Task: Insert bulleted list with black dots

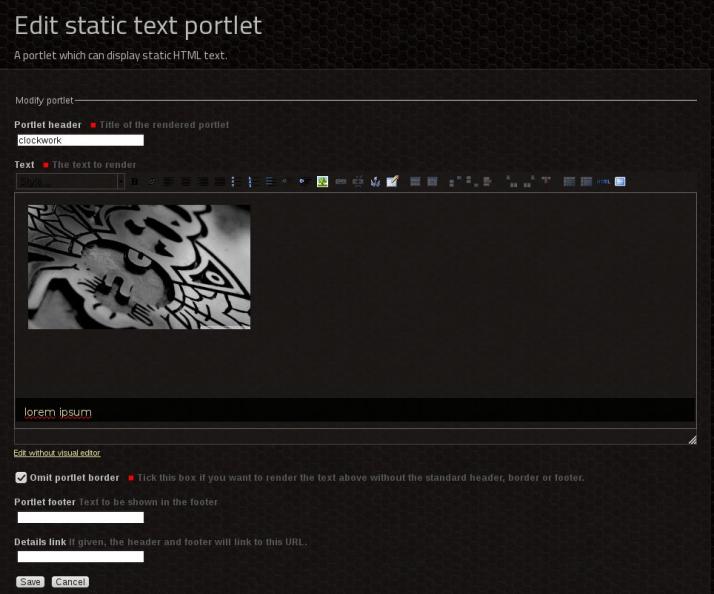Action: 234,182
